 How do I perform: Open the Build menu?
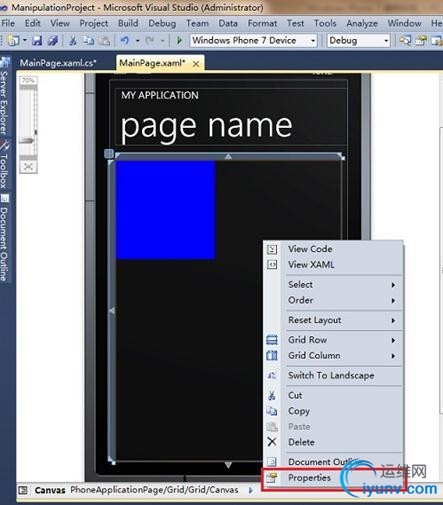point(128,23)
